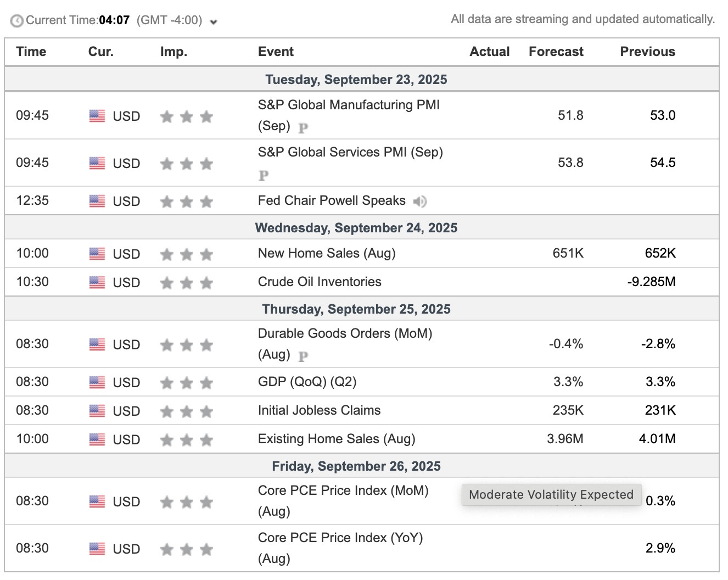Viewport: 728px width, 580px height.
Task: Click preliminary P icon for Durable Goods Orders
Action: click(x=303, y=356)
